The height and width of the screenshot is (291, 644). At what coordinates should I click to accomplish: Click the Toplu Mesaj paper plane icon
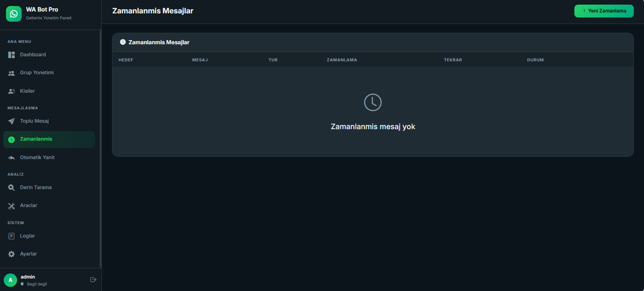coord(12,121)
